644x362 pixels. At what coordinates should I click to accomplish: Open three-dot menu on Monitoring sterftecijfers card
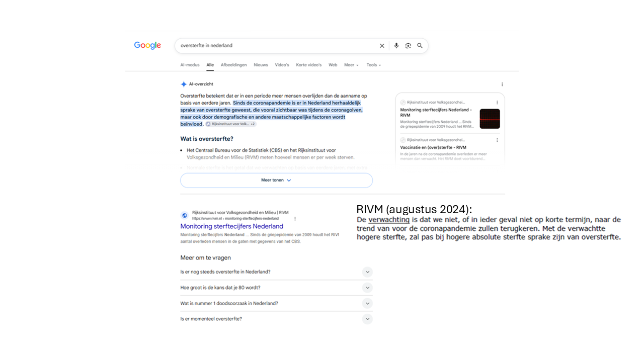pyautogui.click(x=497, y=103)
